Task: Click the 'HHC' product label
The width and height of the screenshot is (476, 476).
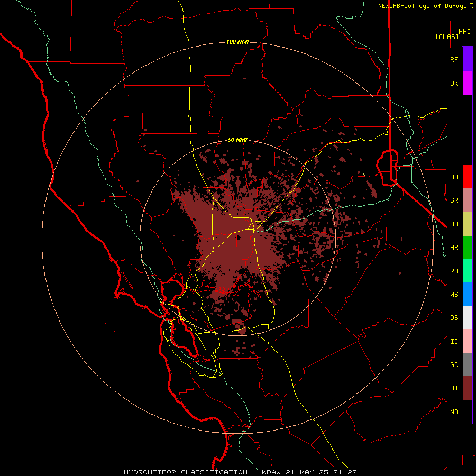Action: click(x=465, y=32)
